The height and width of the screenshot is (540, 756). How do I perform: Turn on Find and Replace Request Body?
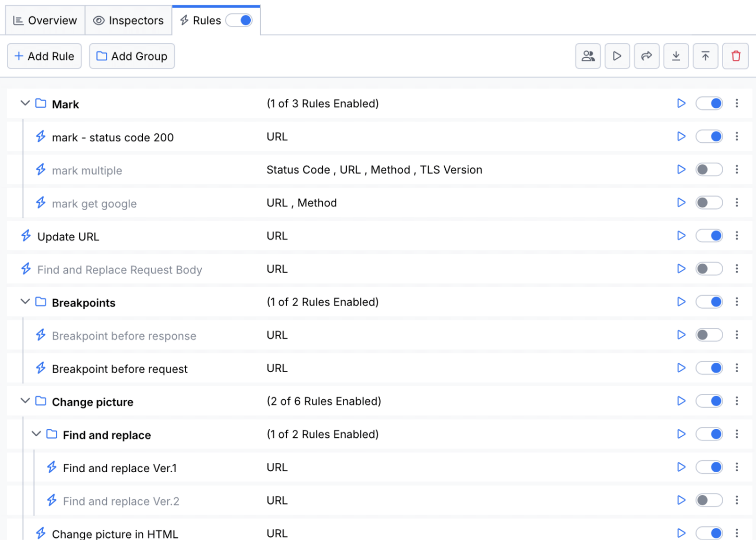click(709, 269)
